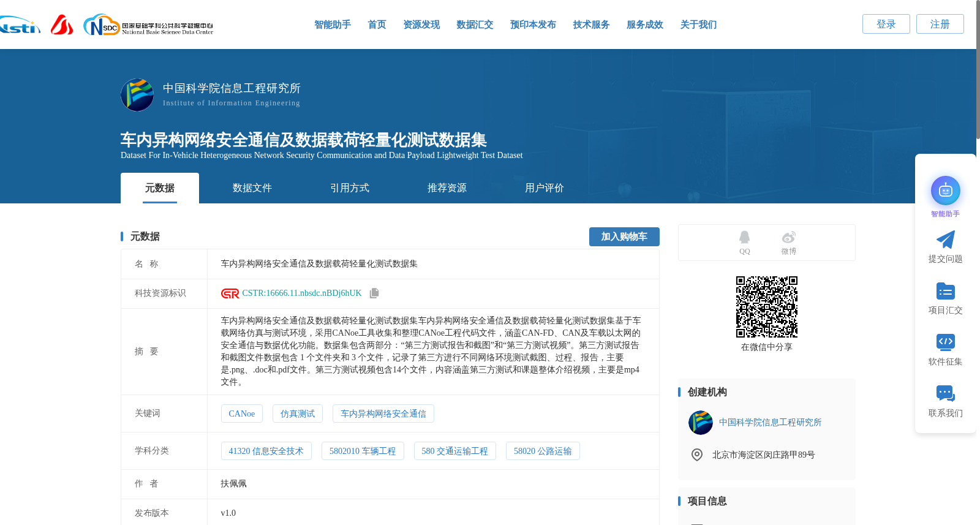Image resolution: width=980 pixels, height=525 pixels.
Task: Share via the 微博 icon
Action: click(789, 237)
